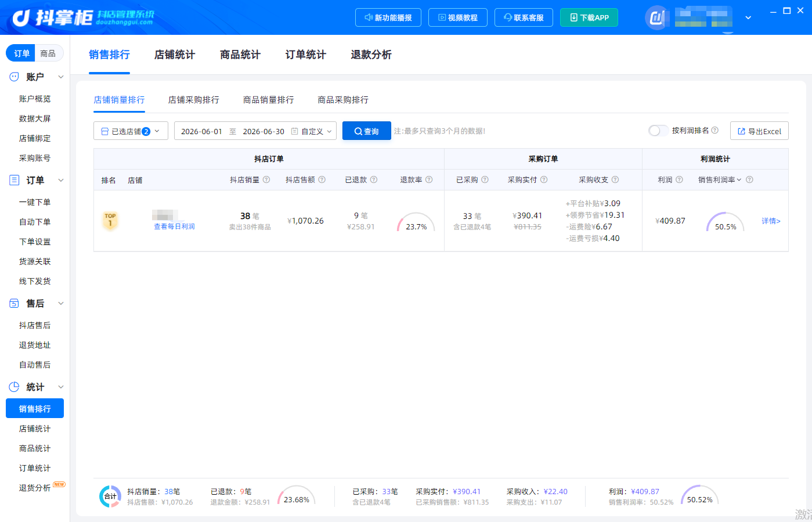Click the help icon beside 利润 header

[x=679, y=180]
